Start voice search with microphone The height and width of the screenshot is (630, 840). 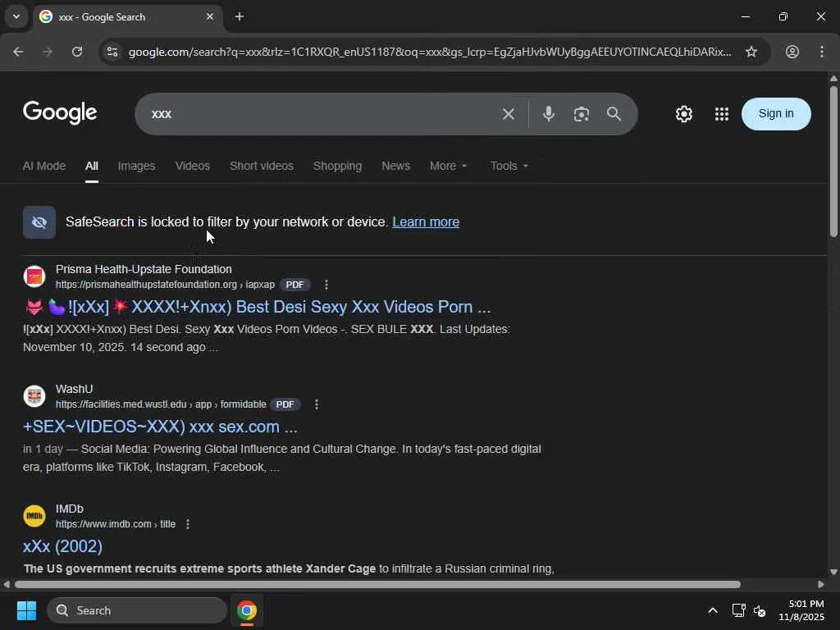click(x=549, y=113)
